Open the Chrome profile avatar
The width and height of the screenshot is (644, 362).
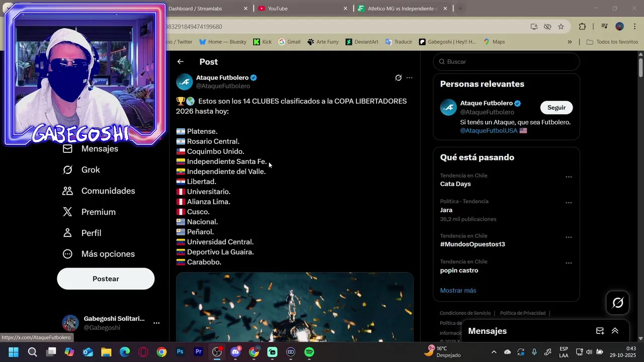click(x=619, y=27)
